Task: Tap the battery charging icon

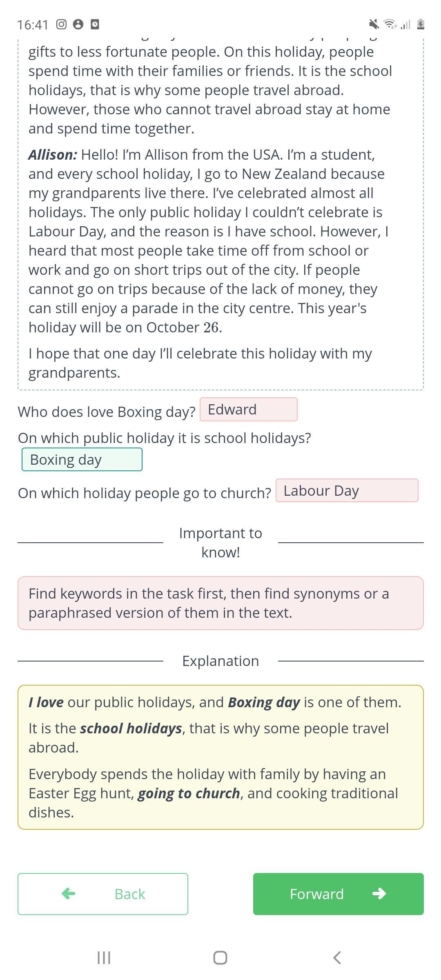Action: pyautogui.click(x=421, y=24)
